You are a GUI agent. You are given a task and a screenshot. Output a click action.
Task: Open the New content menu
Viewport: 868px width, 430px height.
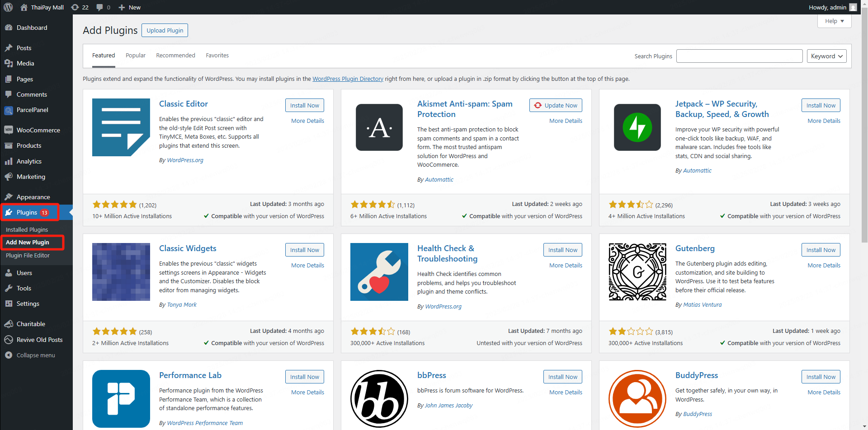tap(130, 7)
